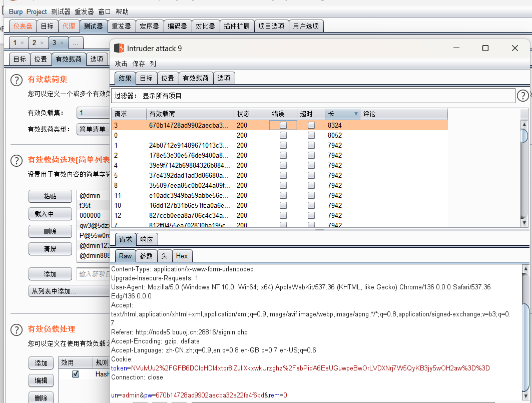Click the raw request scrollbar down arrow
The image size is (532, 403).
click(x=525, y=396)
